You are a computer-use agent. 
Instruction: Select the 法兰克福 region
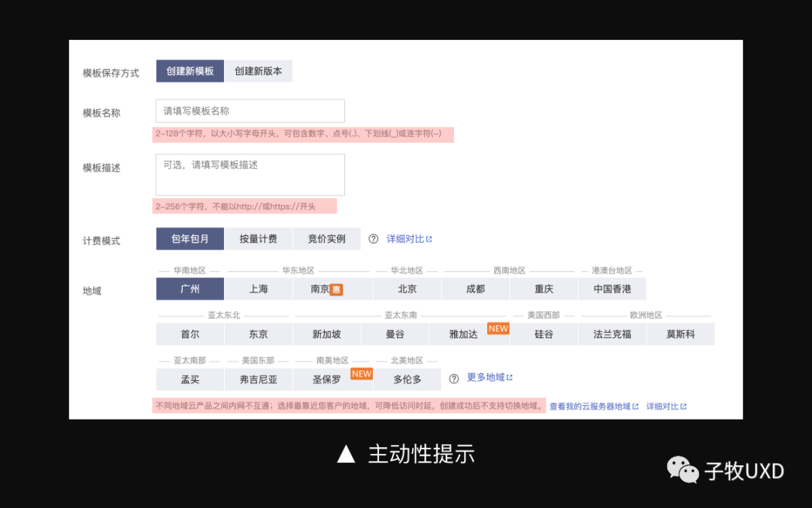(x=612, y=334)
